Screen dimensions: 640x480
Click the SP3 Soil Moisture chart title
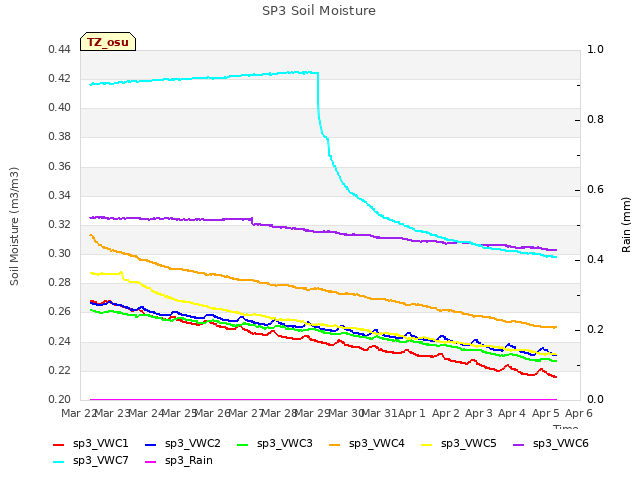tap(319, 11)
